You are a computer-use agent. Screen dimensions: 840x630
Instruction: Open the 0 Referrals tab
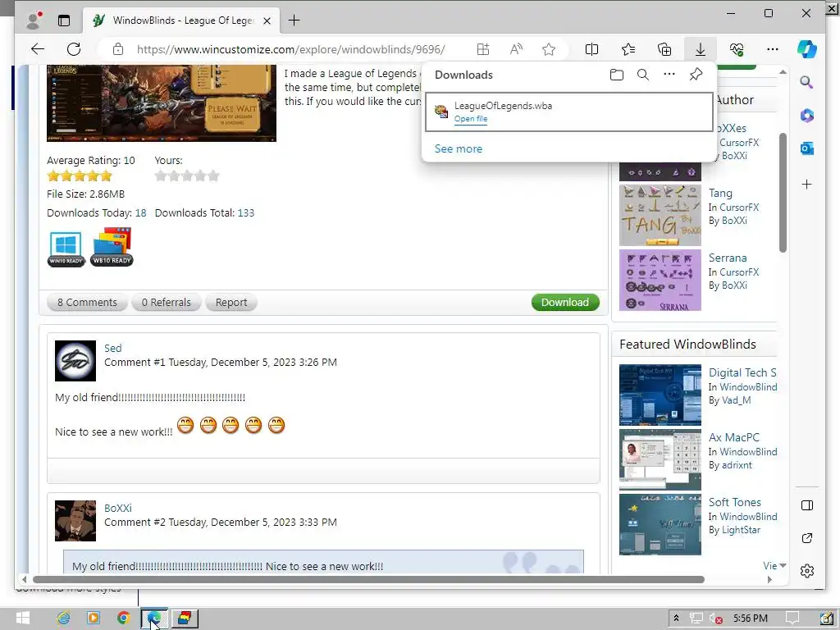point(166,302)
